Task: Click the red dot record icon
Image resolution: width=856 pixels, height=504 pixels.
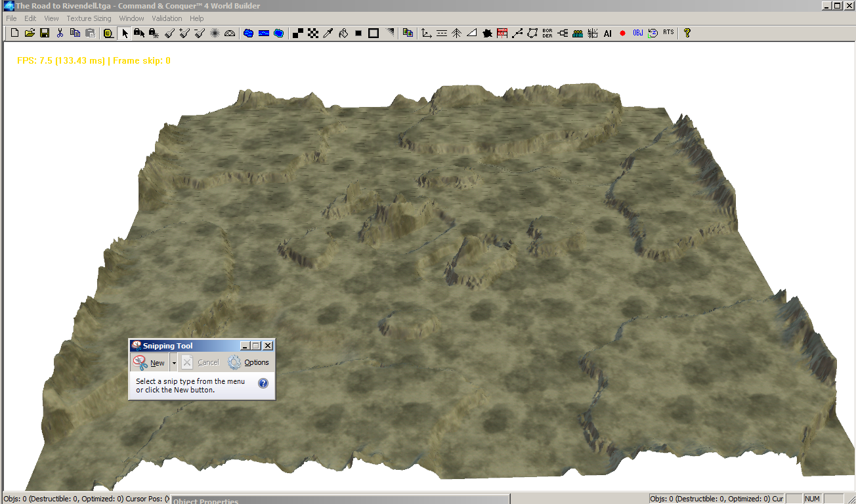Action: pyautogui.click(x=623, y=33)
